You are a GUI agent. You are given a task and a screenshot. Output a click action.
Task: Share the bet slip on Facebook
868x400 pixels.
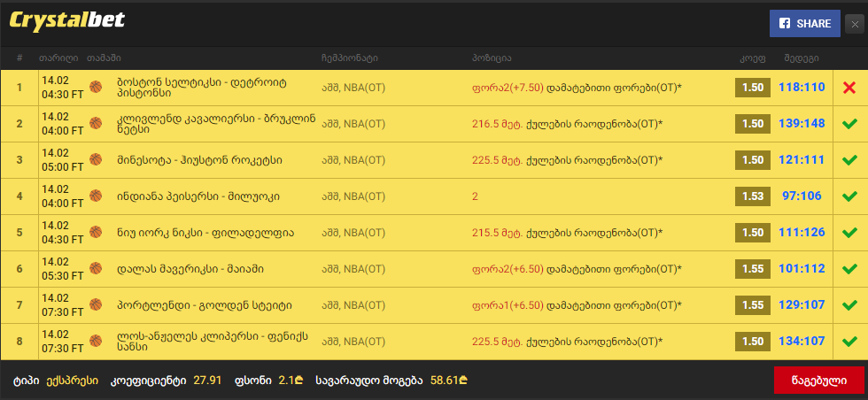coord(805,24)
